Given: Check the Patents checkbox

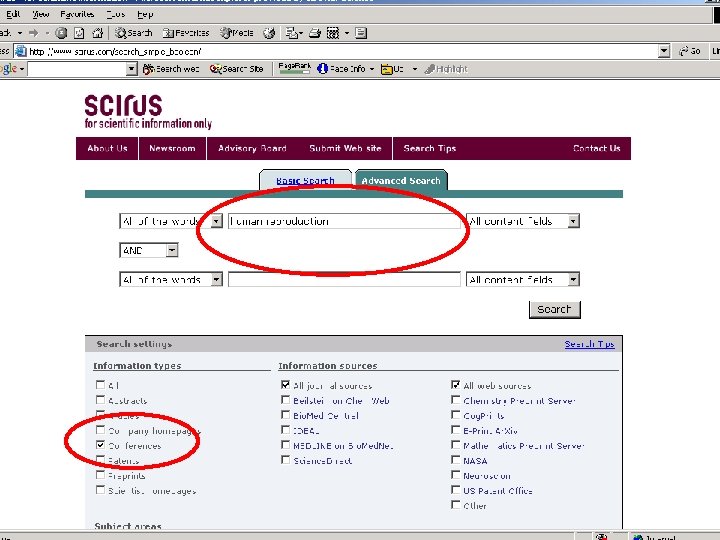Looking at the screenshot, I should pos(100,459).
